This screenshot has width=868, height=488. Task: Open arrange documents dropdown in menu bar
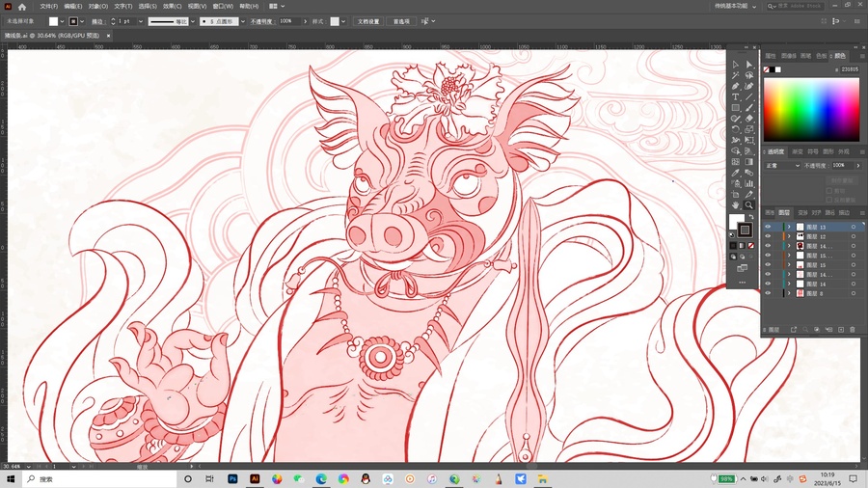pos(277,6)
